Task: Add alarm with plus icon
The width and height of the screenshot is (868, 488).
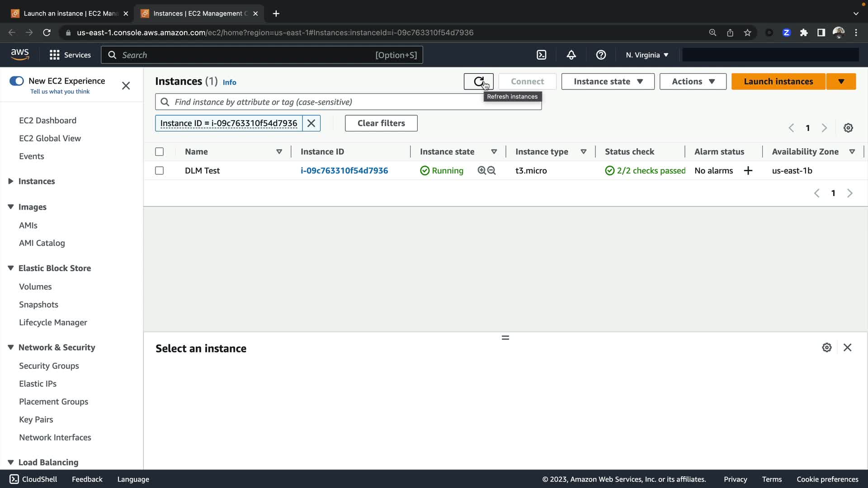Action: click(x=748, y=170)
